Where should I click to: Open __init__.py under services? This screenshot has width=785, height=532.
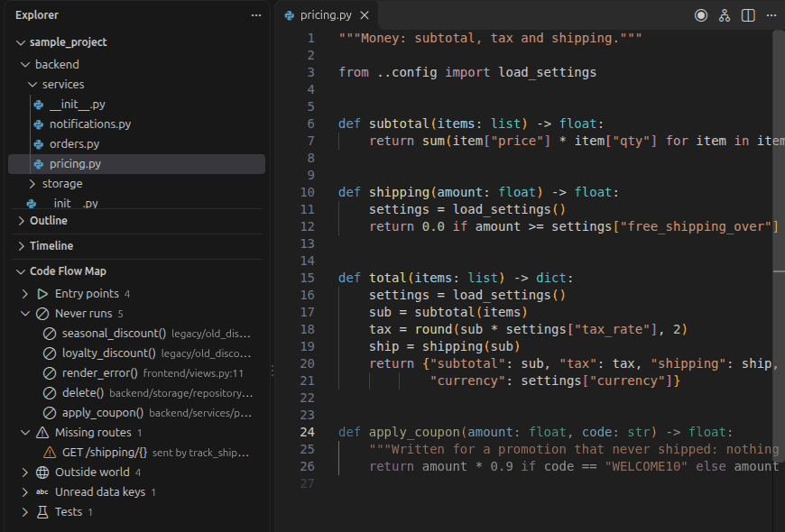coord(136,105)
